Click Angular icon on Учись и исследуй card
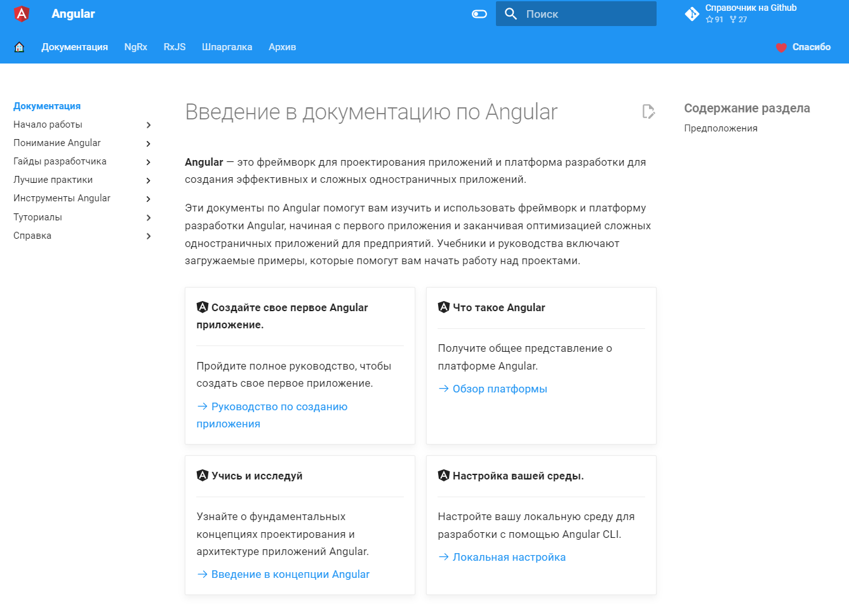Image resolution: width=849 pixels, height=616 pixels. tap(203, 475)
